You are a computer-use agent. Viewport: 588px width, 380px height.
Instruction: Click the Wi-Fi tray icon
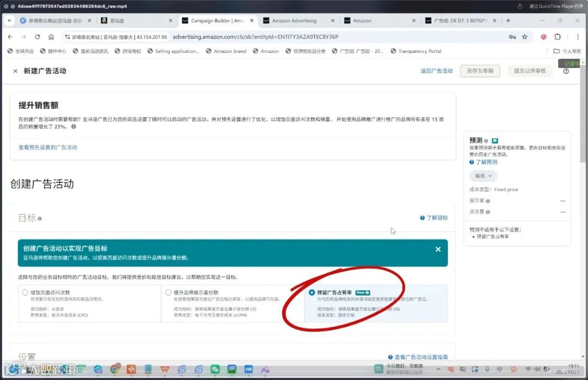point(528,369)
